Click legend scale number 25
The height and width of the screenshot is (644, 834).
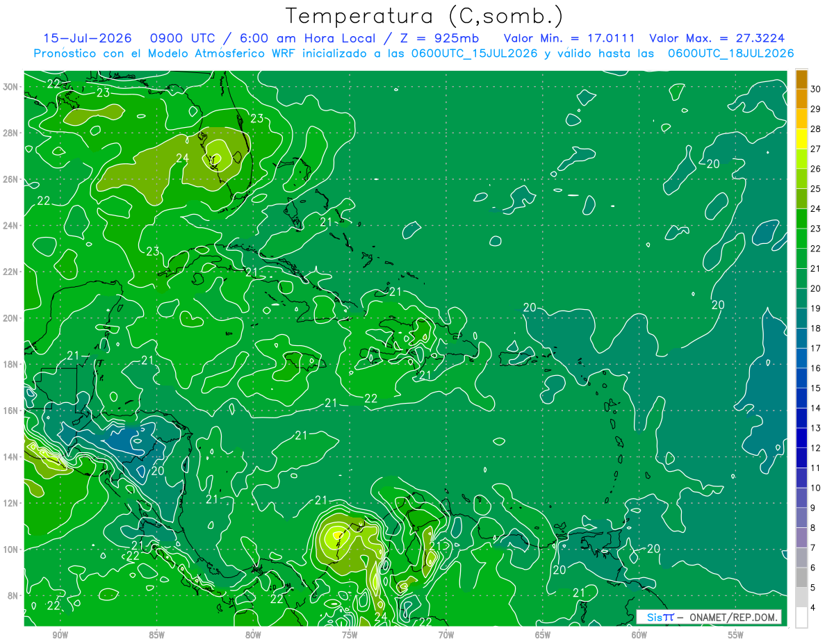pos(816,189)
